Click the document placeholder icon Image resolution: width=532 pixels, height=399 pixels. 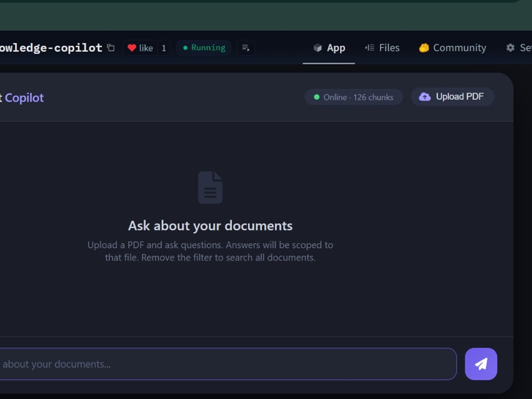(210, 187)
